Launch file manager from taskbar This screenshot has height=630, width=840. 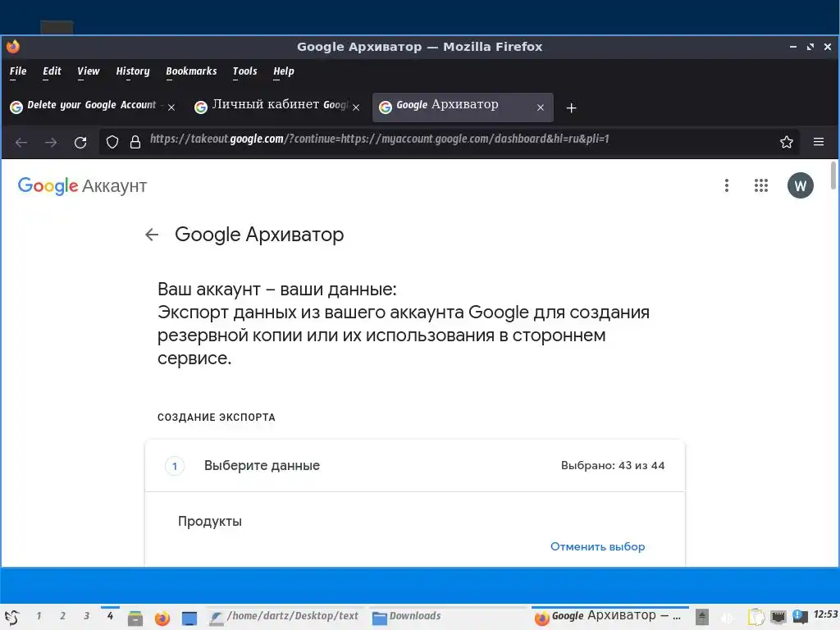pos(135,619)
